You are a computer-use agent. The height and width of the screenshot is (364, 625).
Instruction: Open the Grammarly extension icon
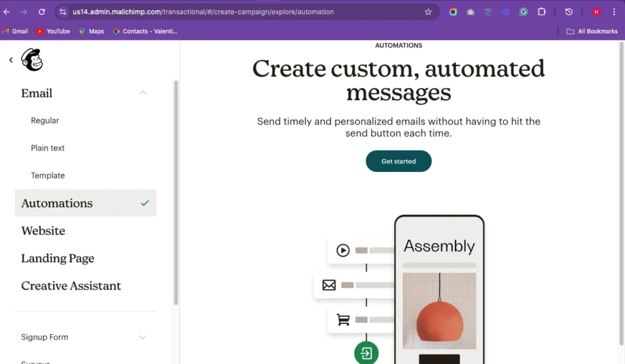click(x=523, y=12)
